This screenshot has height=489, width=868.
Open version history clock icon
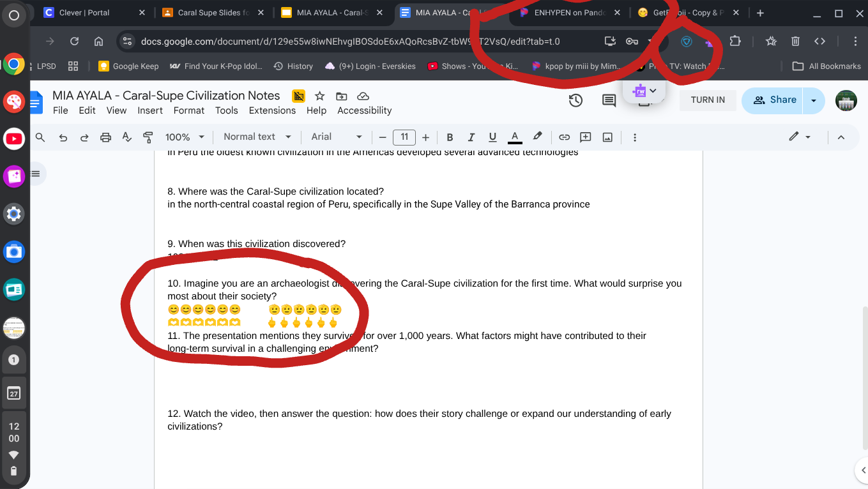(x=575, y=100)
